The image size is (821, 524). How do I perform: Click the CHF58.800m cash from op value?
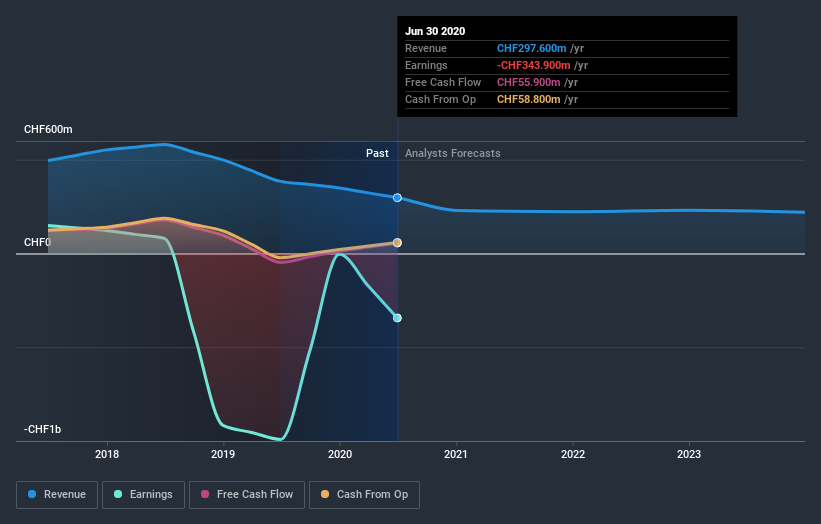tap(529, 99)
